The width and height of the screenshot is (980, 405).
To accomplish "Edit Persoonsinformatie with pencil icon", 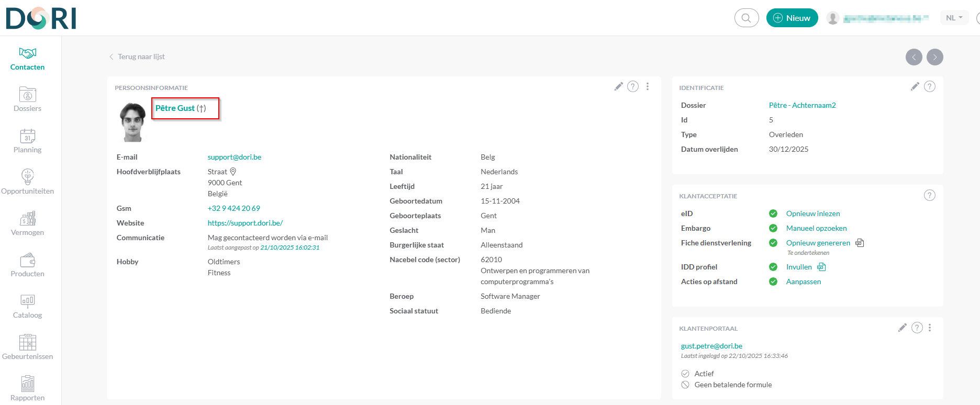I will coord(618,87).
